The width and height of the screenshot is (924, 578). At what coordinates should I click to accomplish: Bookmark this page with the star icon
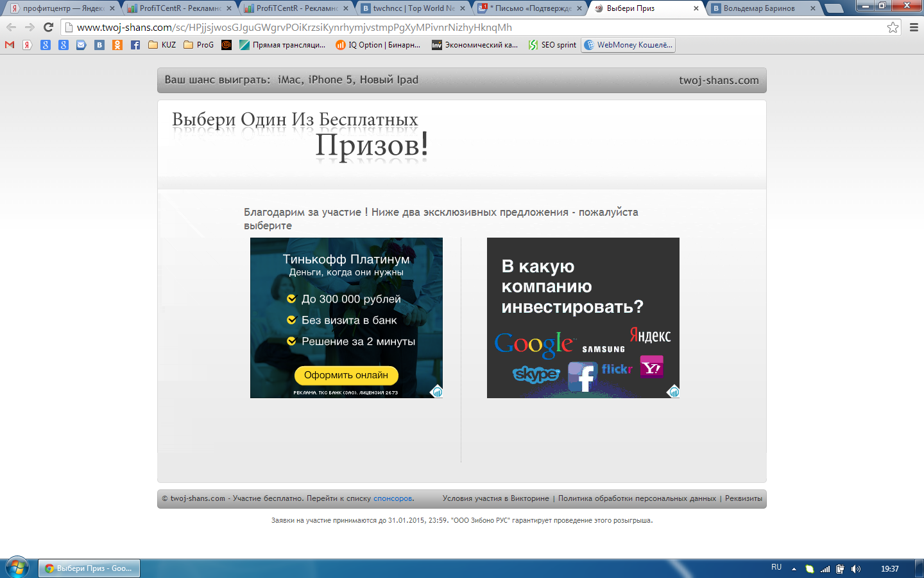893,27
